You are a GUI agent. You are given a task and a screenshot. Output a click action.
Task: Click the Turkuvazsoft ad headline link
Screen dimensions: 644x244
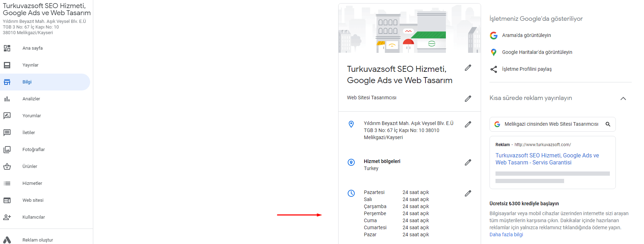[547, 159]
